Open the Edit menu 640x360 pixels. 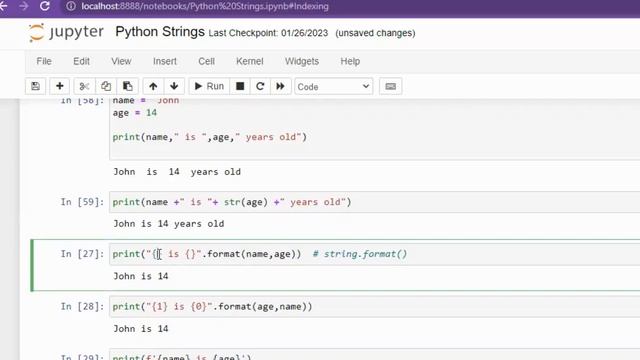(81, 61)
